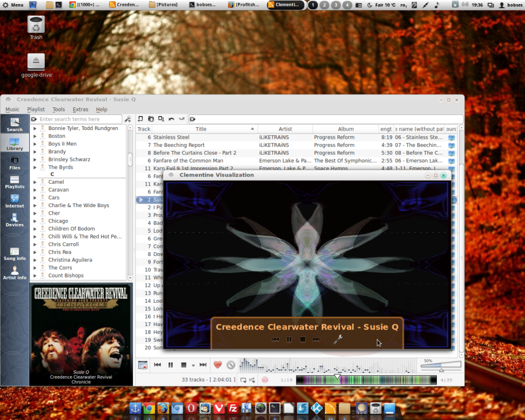Pause playback in visualization overlay
Image resolution: width=525 pixels, height=420 pixels.
coord(289,339)
